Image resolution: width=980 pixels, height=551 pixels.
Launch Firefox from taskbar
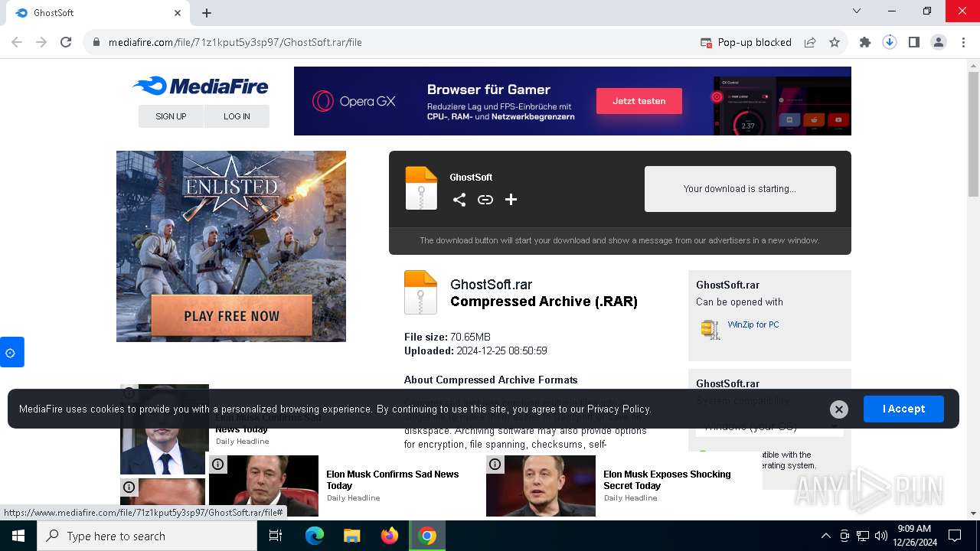click(390, 536)
